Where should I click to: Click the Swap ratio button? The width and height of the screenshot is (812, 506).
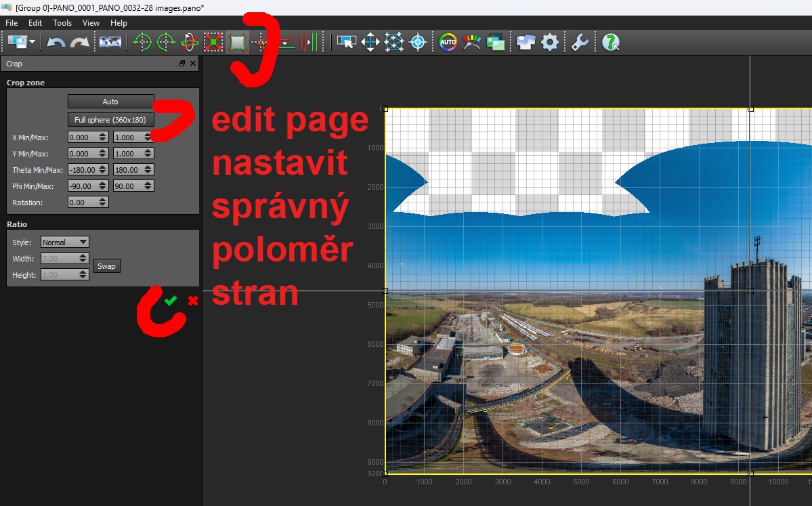pyautogui.click(x=106, y=266)
